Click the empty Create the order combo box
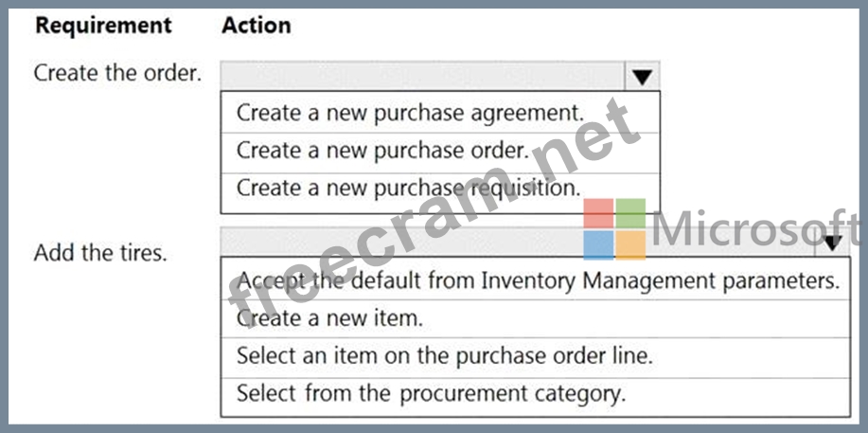Viewport: 868px width, 433px height. [422, 77]
